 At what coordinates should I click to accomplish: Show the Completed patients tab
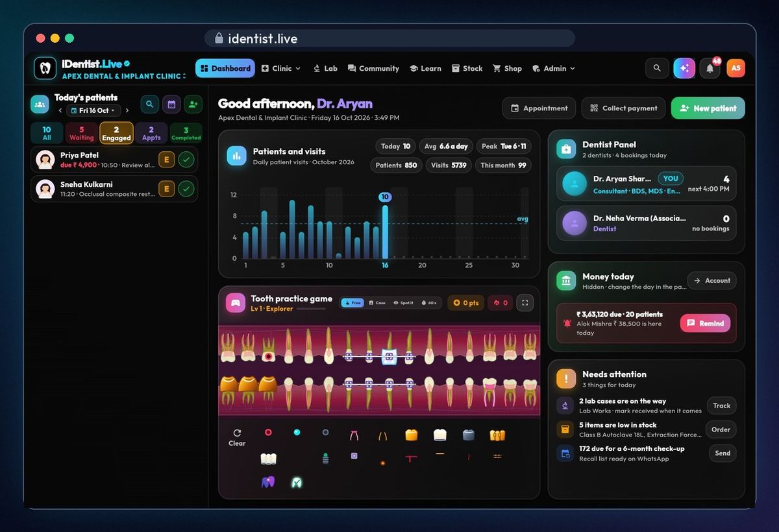tap(186, 133)
